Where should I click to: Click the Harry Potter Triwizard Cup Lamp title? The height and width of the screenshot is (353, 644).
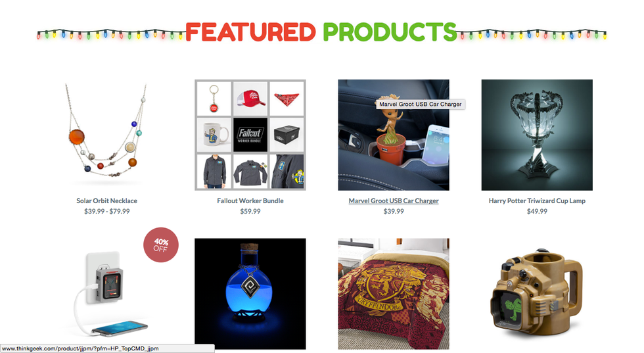(537, 201)
